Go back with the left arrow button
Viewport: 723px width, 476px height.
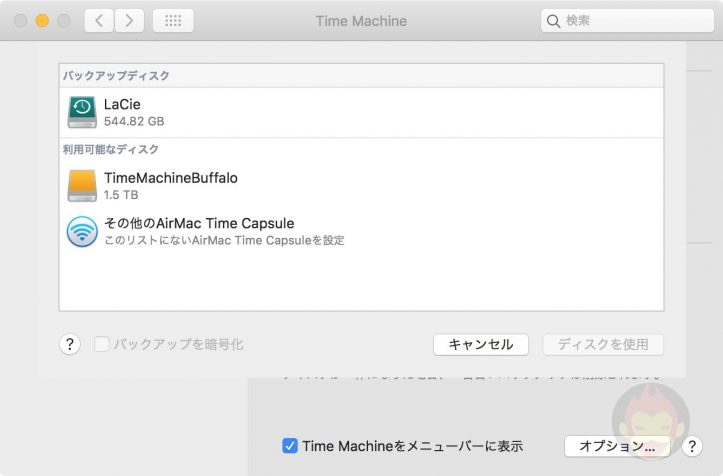(x=99, y=21)
